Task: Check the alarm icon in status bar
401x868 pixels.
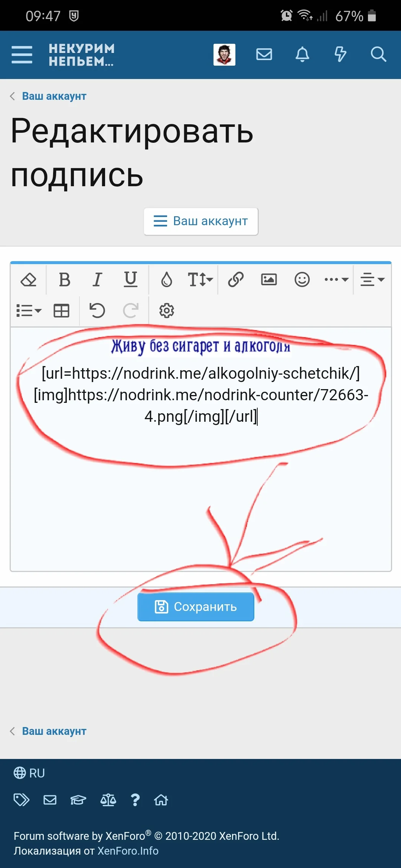Action: (x=286, y=16)
